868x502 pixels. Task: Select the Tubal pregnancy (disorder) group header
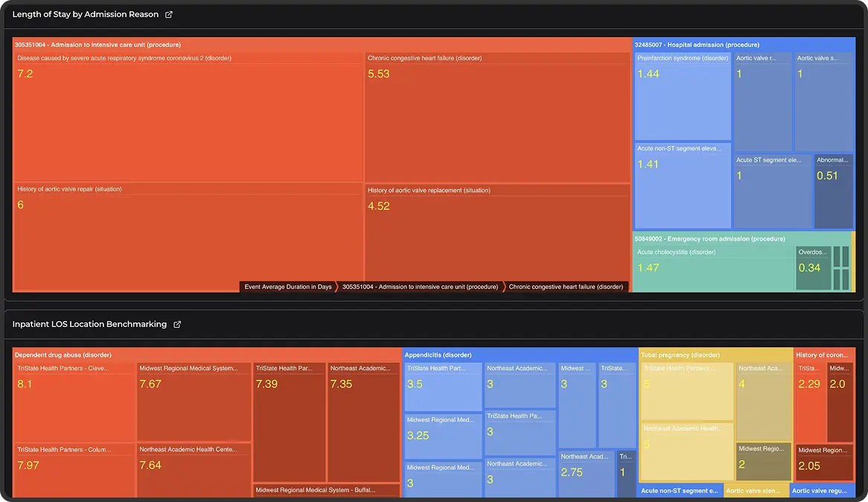[x=680, y=355]
